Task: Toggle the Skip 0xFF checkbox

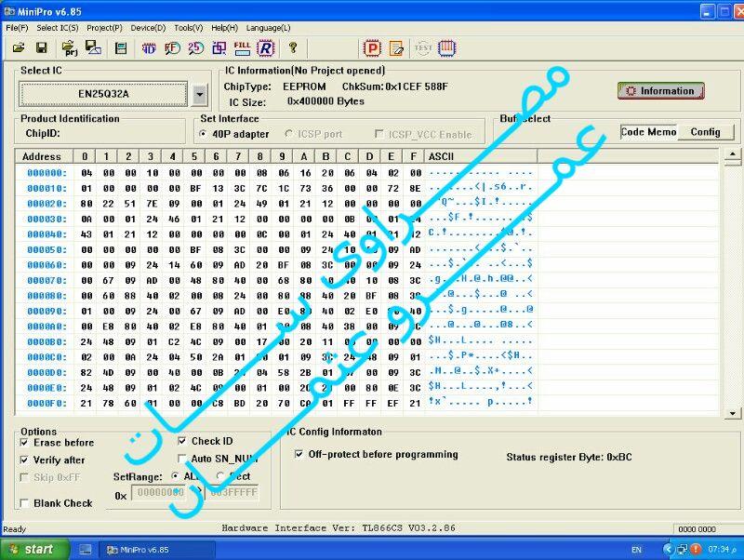Action: [x=24, y=477]
